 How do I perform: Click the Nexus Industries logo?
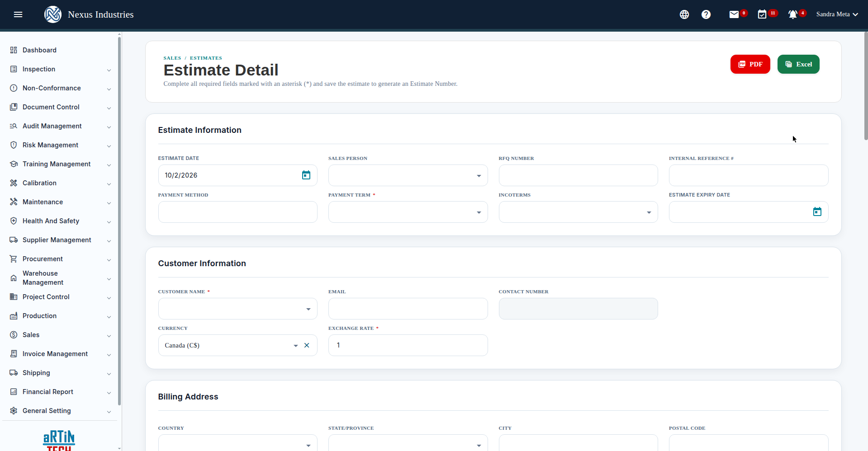coord(53,14)
